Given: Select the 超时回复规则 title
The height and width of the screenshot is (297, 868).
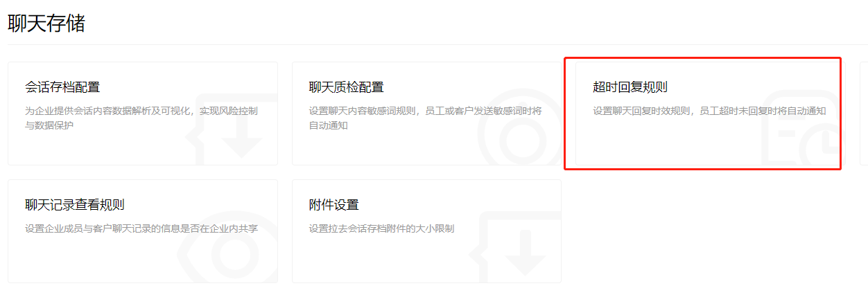Looking at the screenshot, I should click(630, 87).
